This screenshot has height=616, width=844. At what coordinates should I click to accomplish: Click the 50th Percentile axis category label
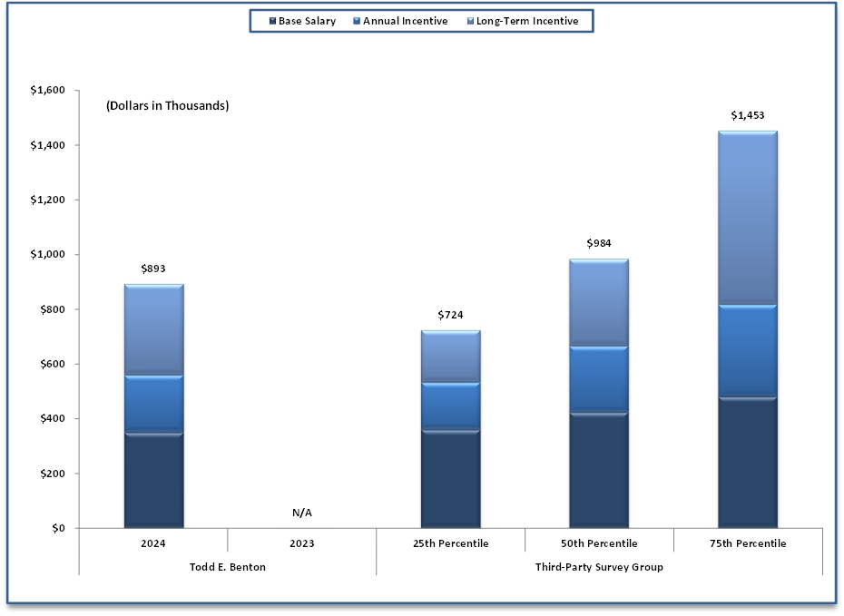coord(599,543)
